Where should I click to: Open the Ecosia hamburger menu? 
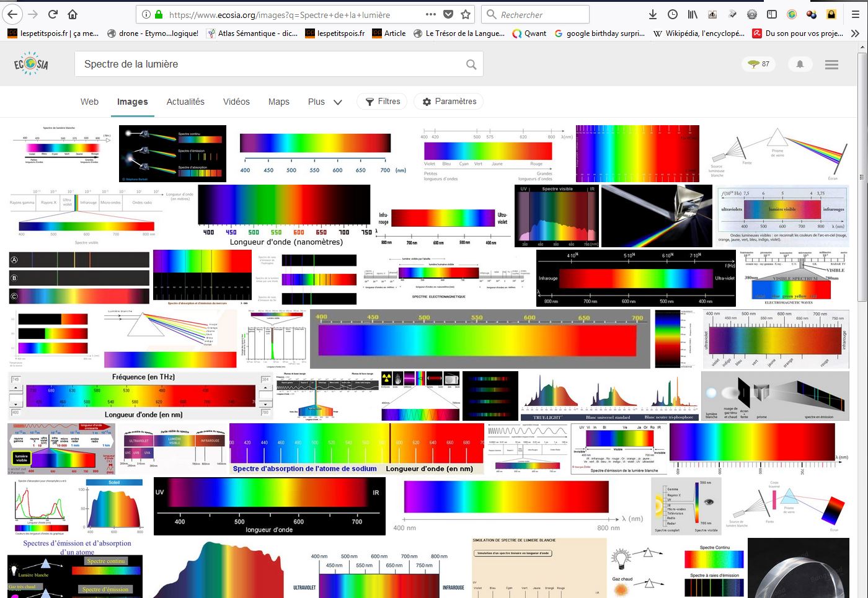(x=831, y=64)
